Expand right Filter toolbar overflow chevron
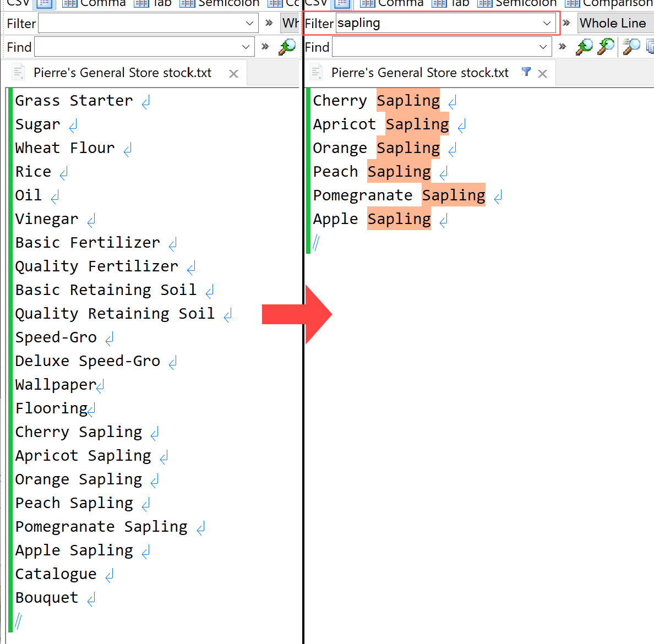The image size is (654, 644). click(566, 23)
